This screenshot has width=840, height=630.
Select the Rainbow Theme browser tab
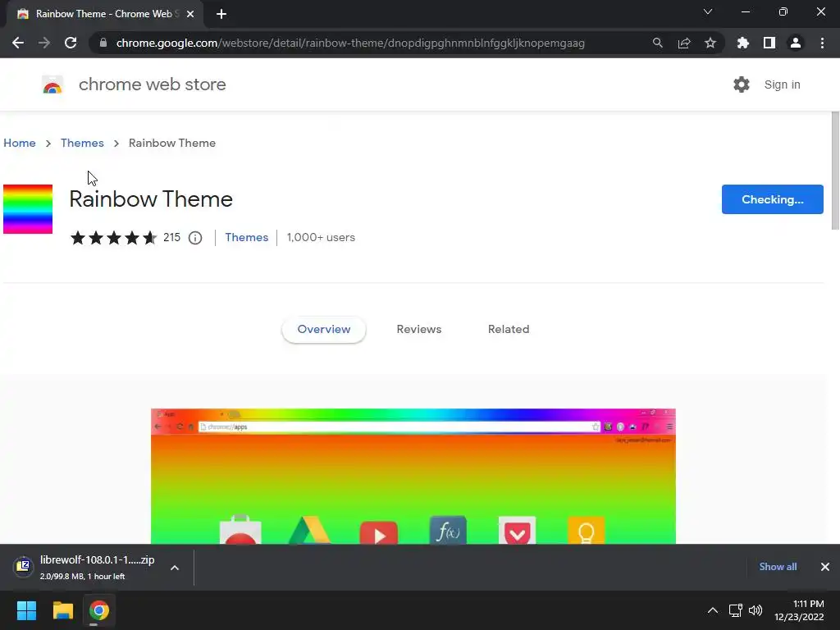[x=105, y=14]
